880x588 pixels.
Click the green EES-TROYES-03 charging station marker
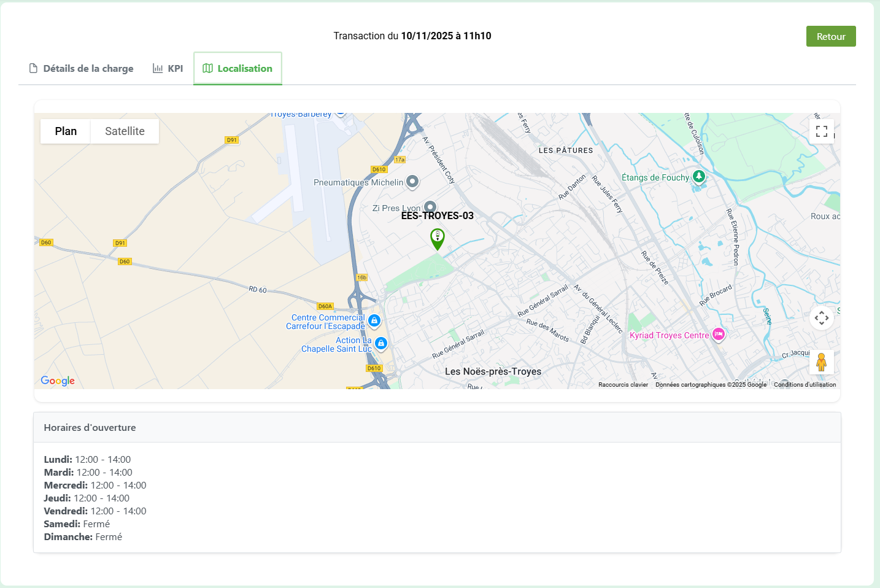pos(437,238)
